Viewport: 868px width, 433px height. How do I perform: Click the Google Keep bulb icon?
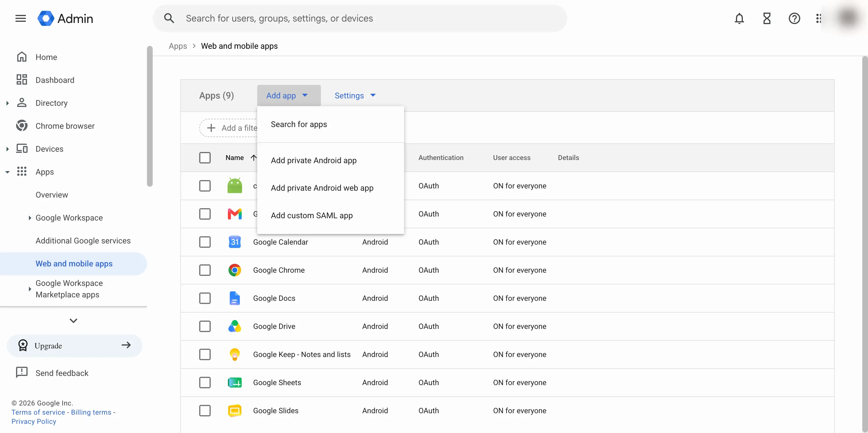point(235,354)
